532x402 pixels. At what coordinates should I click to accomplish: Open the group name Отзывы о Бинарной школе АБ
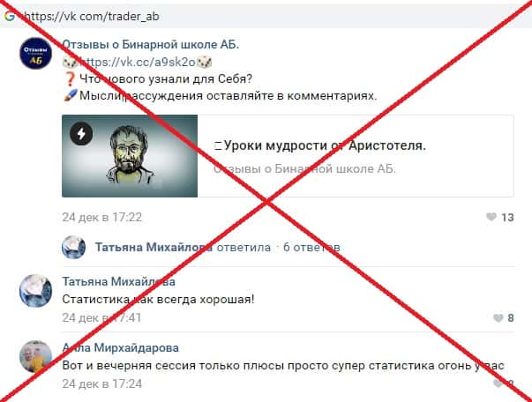click(151, 44)
